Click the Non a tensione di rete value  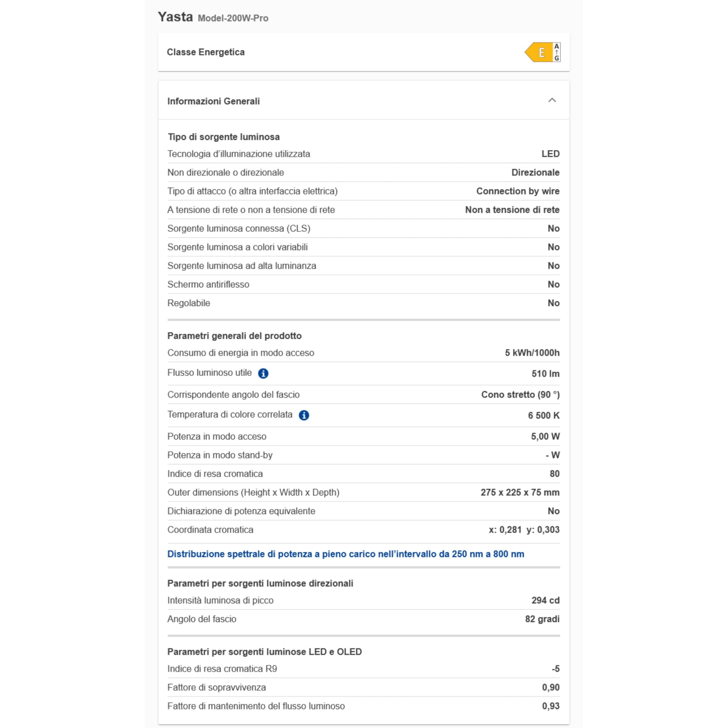512,210
